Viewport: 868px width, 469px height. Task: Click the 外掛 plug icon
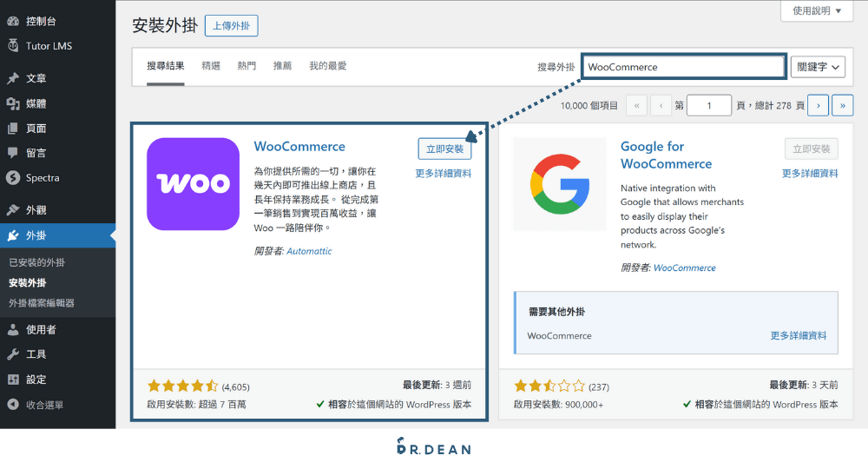13,235
